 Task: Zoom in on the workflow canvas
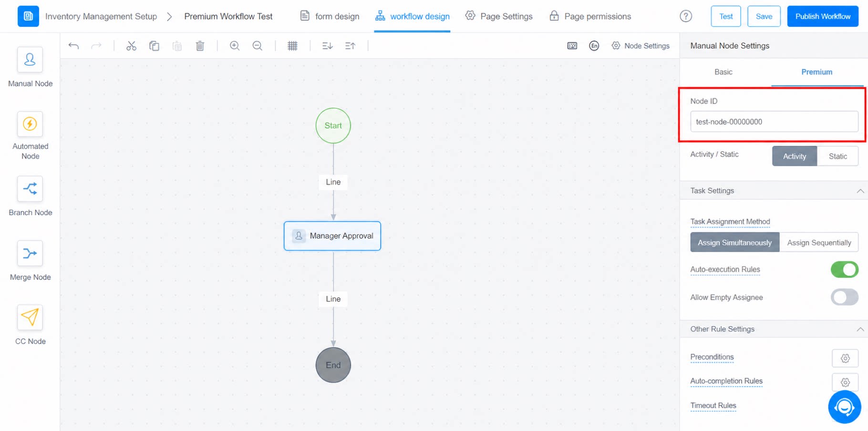(234, 46)
